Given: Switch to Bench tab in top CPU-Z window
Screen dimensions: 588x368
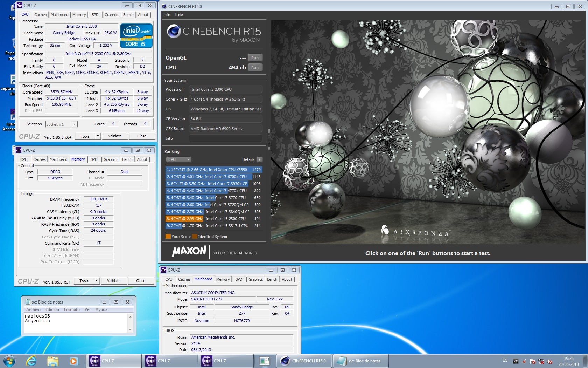Looking at the screenshot, I should [128, 15].
